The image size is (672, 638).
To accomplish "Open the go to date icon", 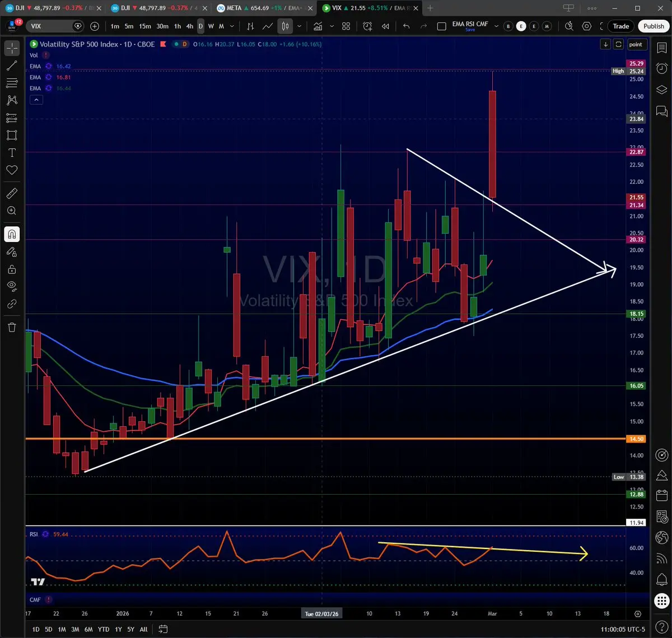I will click(x=163, y=629).
